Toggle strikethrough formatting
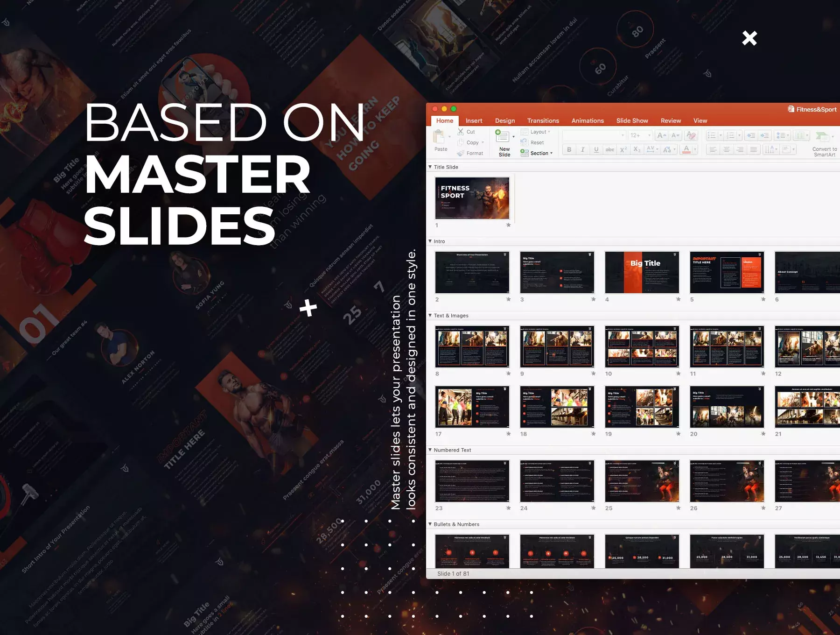840x635 pixels. pyautogui.click(x=609, y=149)
